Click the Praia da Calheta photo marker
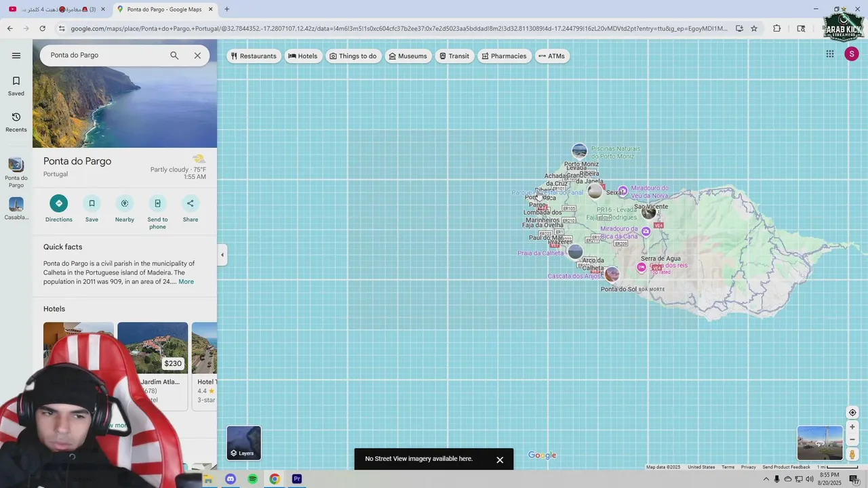 (575, 252)
